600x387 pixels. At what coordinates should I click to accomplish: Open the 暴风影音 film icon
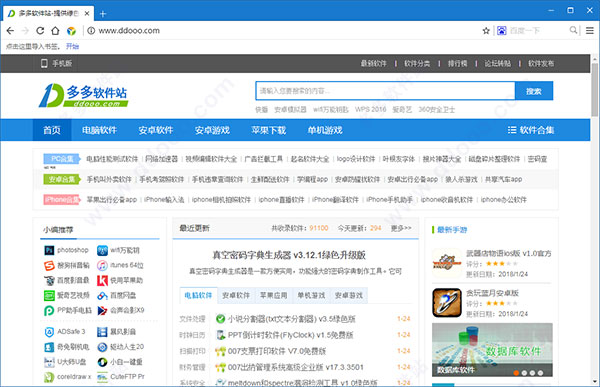(102, 332)
